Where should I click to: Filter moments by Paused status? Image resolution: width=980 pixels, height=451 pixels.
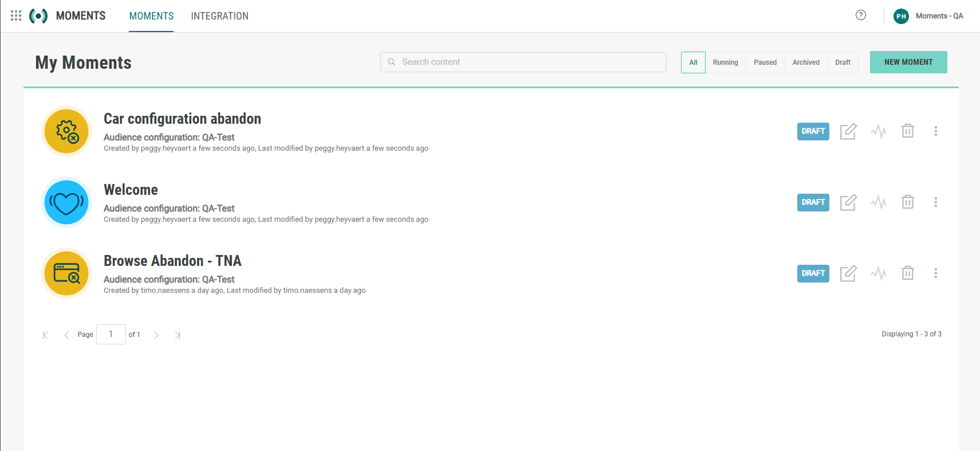coord(765,62)
